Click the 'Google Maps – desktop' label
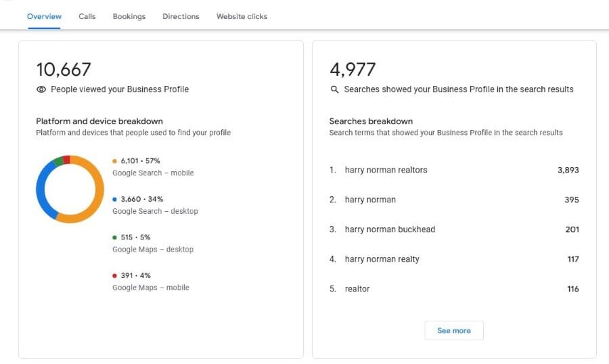This screenshot has height=364, width=609. [x=153, y=250]
